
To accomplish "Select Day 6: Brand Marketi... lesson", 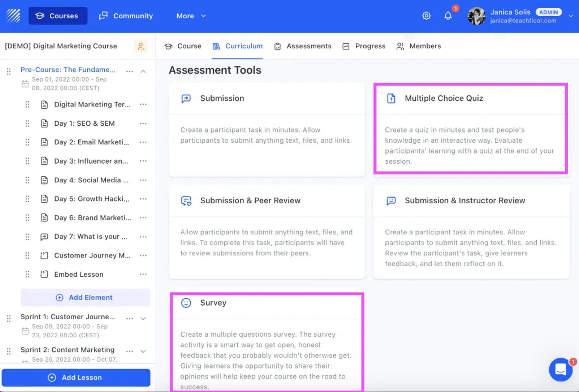I will (x=93, y=218).
